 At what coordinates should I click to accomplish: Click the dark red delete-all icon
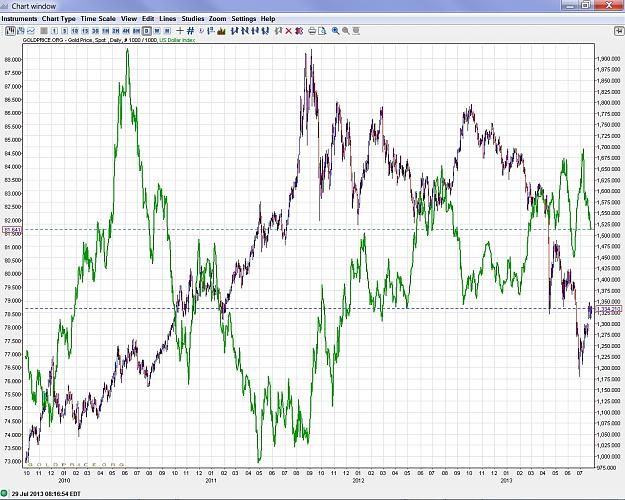point(299,31)
